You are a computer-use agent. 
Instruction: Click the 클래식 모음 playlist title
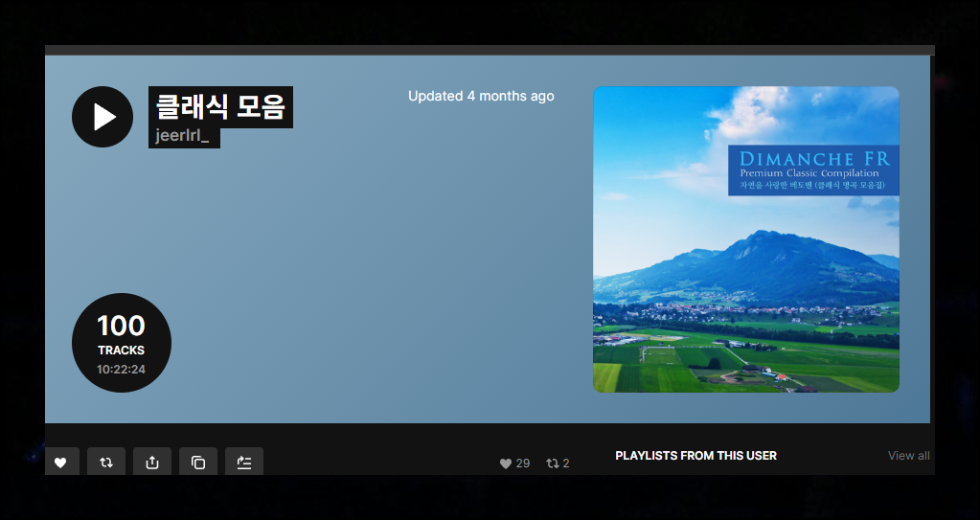click(220, 107)
